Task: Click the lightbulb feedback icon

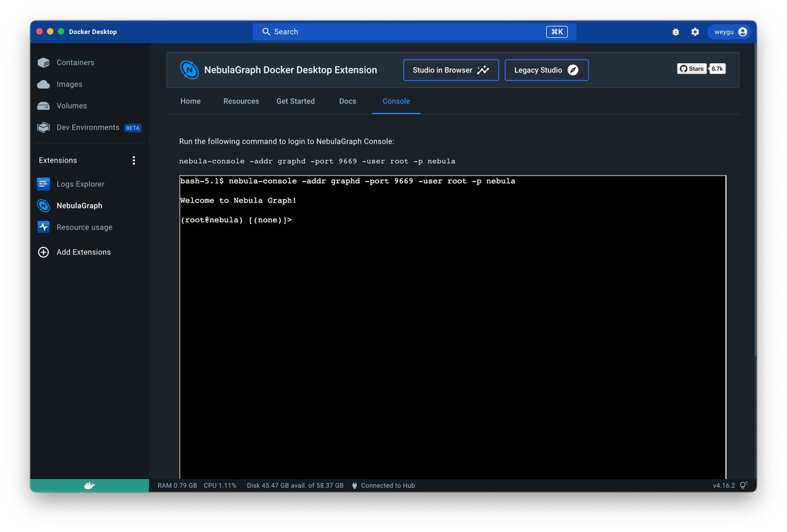Action: pos(744,485)
